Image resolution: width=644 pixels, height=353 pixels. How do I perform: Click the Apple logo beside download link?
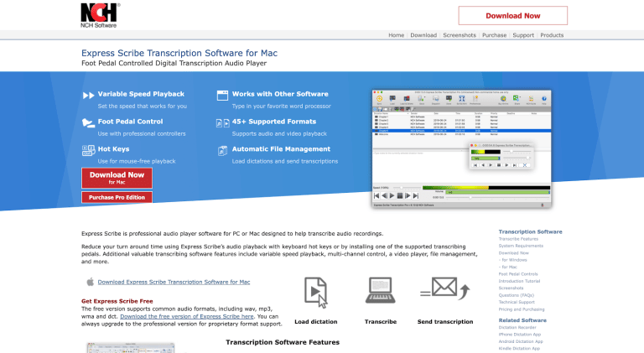point(88,283)
